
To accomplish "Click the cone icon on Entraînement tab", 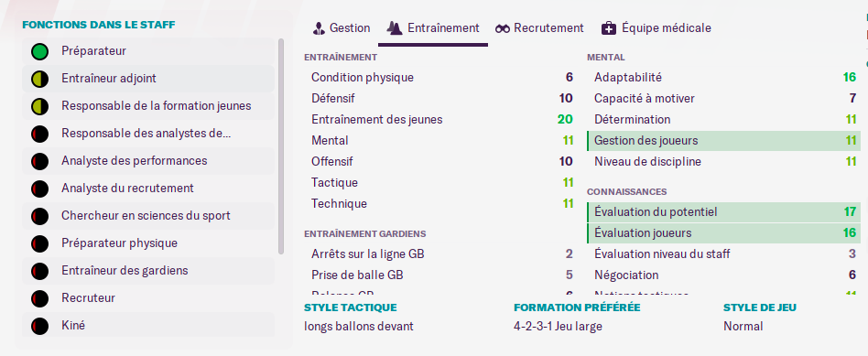I will (394, 28).
